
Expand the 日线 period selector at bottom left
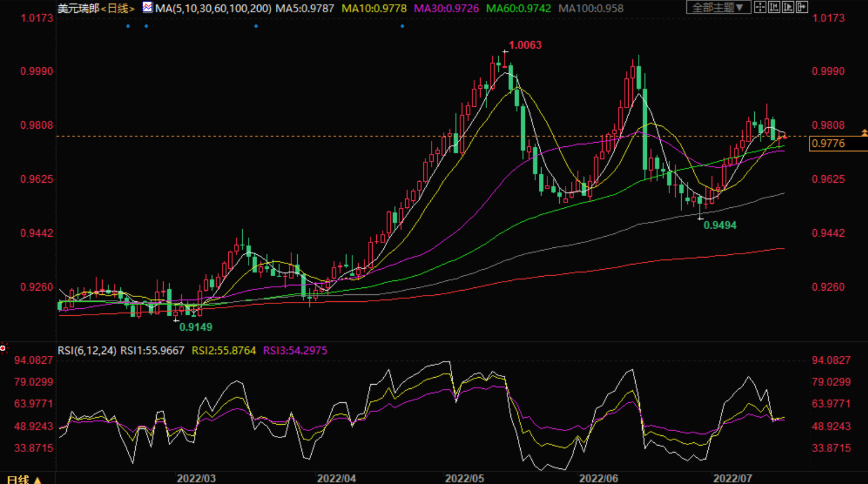pyautogui.click(x=23, y=479)
